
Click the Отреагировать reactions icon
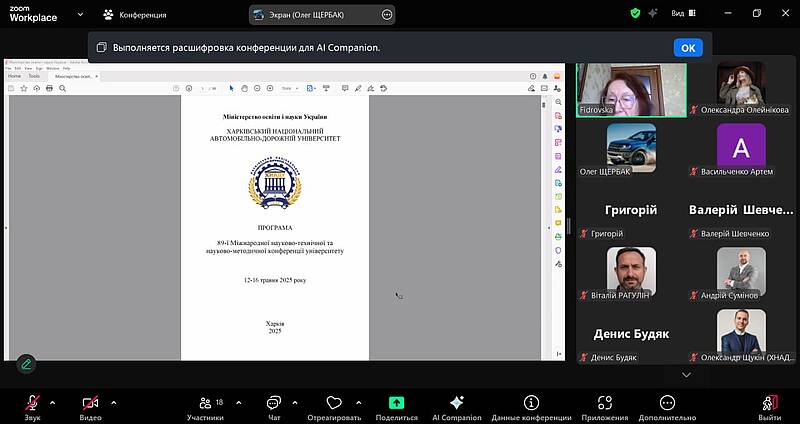click(334, 402)
